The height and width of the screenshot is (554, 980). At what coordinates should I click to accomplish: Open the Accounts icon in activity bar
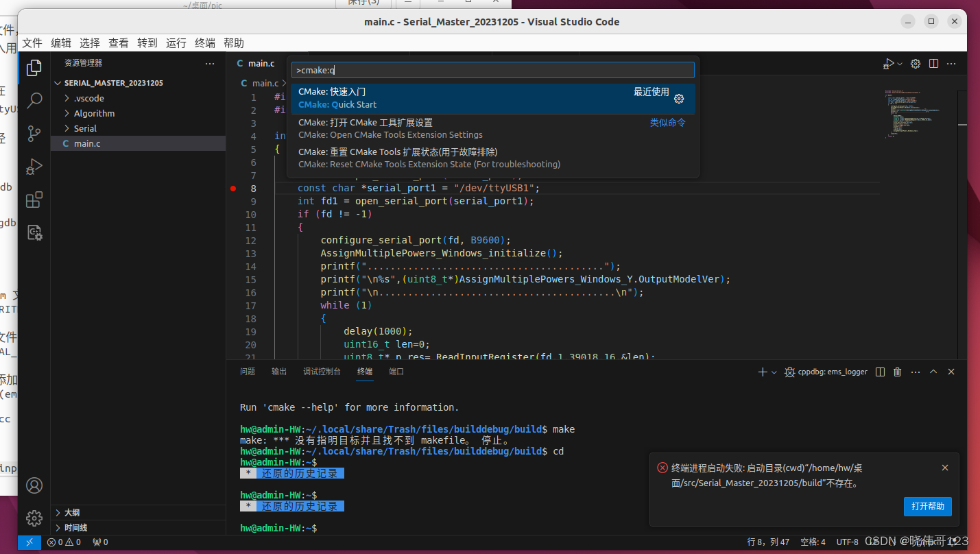coord(34,485)
